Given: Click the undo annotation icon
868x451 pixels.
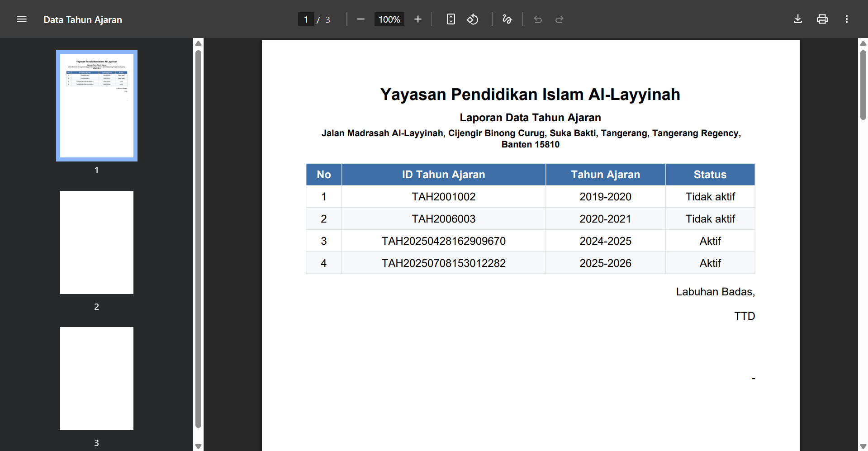Looking at the screenshot, I should click(537, 19).
